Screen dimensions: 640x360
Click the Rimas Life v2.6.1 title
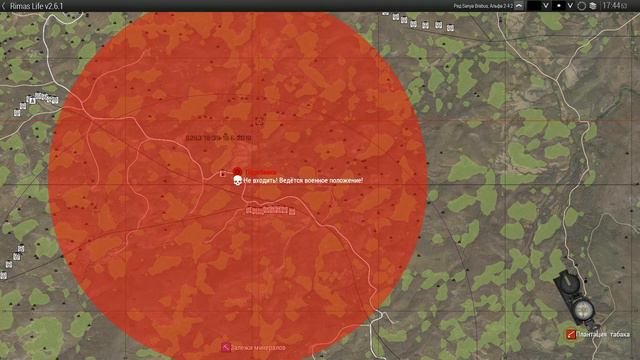[x=37, y=6]
